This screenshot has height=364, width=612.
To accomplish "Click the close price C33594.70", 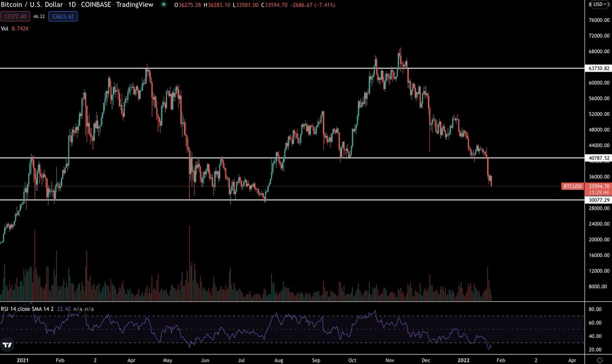I will tap(274, 5).
